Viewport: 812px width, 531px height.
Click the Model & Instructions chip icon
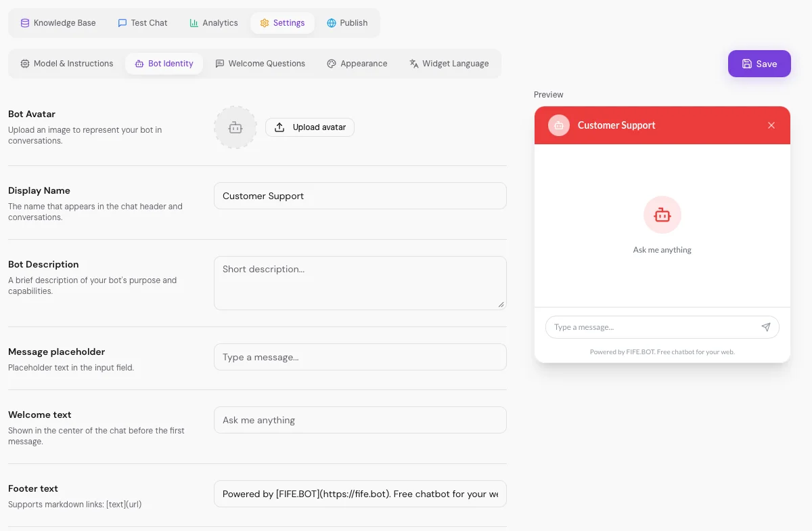pos(25,64)
